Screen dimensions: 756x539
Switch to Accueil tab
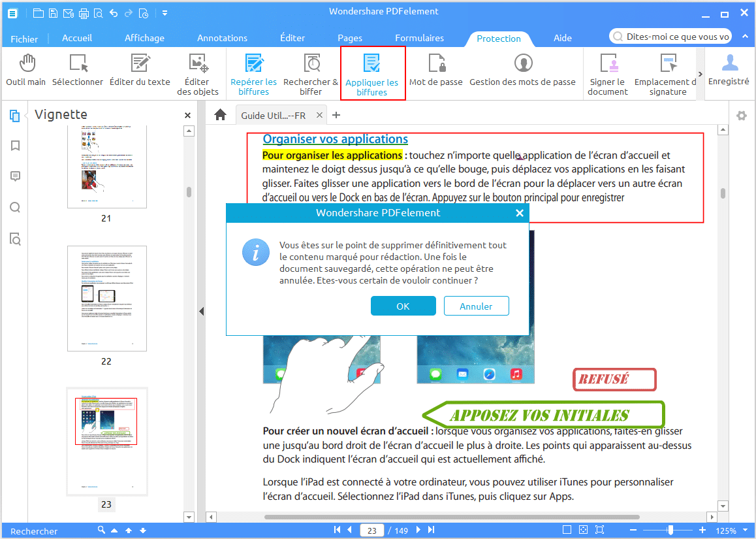tap(77, 38)
